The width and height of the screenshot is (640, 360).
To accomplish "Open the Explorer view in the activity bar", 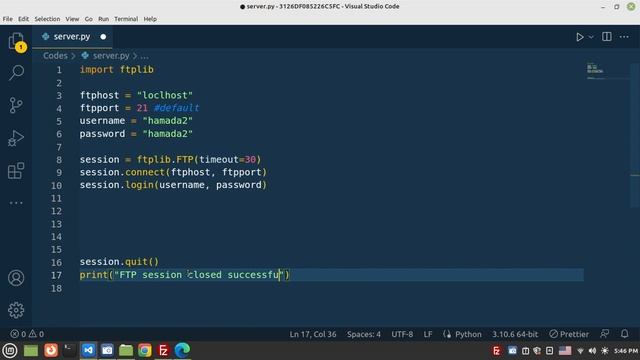I will click(x=16, y=42).
